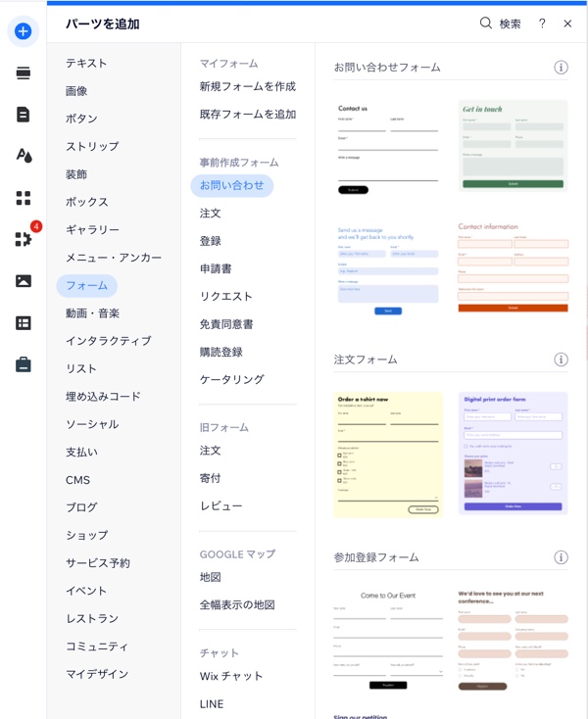The image size is (588, 719).
Task: Select 注文 under 旧フォーム
Action: pos(211,451)
